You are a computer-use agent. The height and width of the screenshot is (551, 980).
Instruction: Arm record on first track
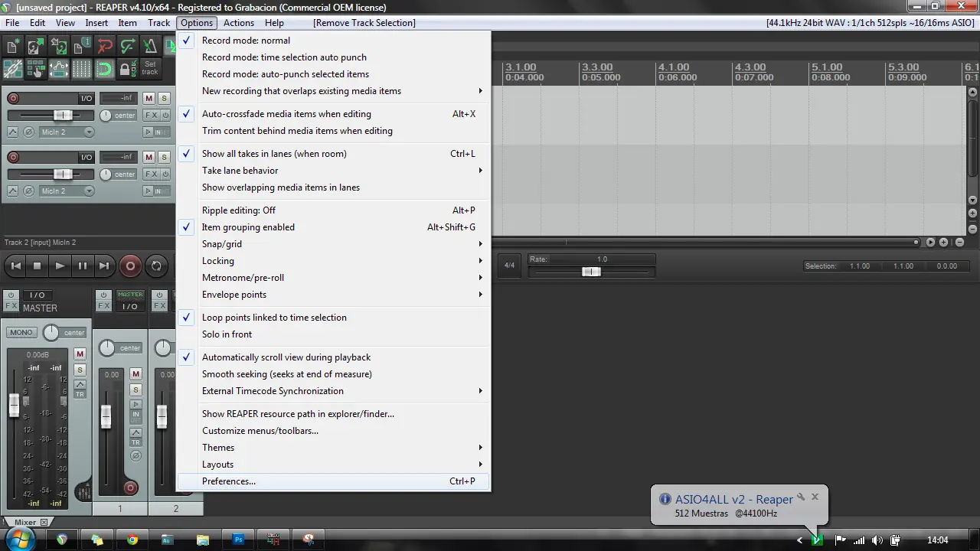tap(13, 99)
